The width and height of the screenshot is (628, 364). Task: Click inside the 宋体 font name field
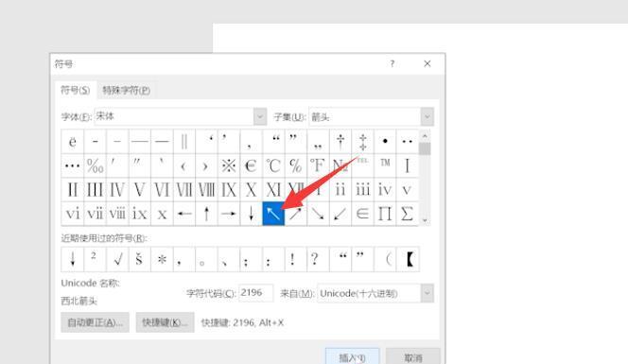tap(174, 117)
